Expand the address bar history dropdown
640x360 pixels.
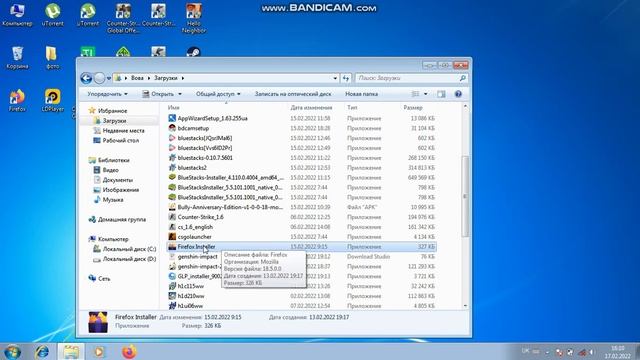[335, 78]
